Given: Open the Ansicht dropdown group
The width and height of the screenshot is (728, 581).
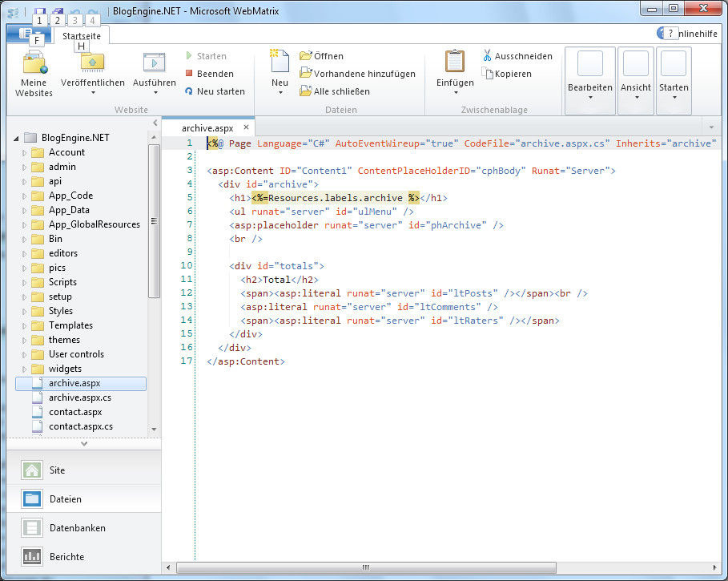Looking at the screenshot, I should coord(636,79).
